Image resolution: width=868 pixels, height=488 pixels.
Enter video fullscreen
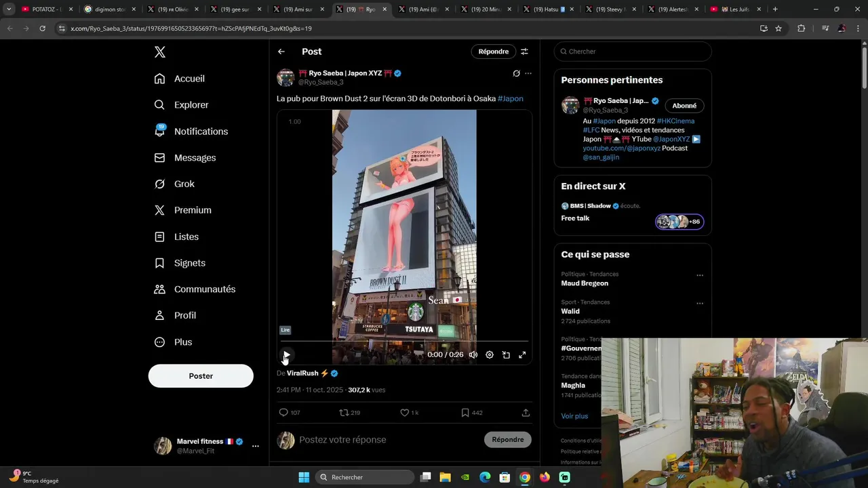click(522, 354)
